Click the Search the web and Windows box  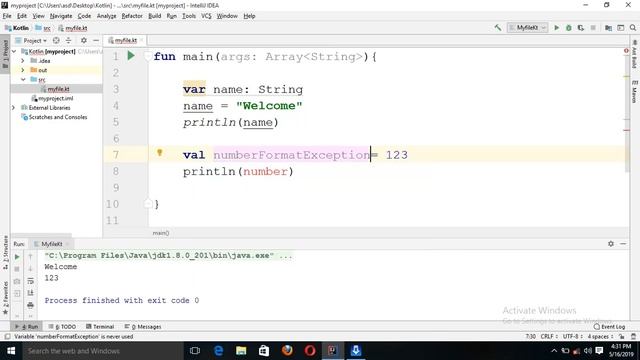click(x=102, y=351)
